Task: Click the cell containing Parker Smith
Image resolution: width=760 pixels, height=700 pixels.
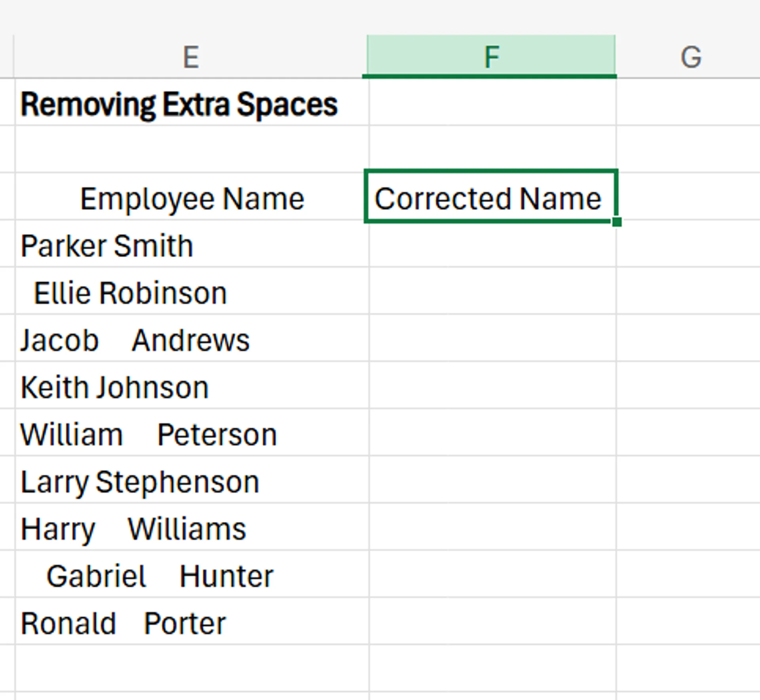Action: point(190,245)
